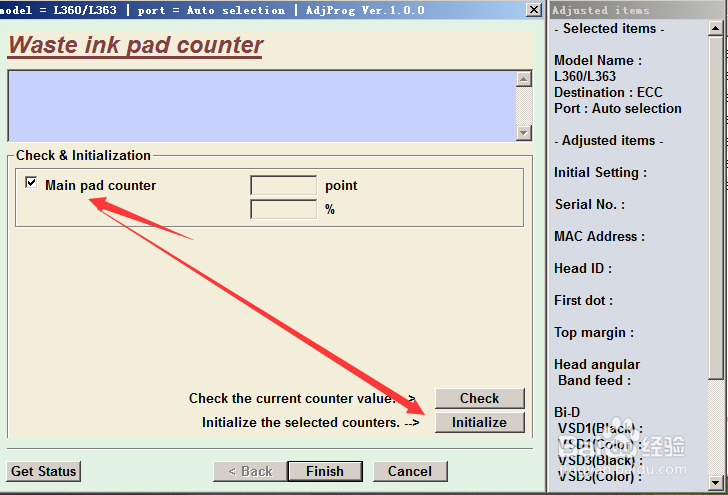
Task: Click the 'Top margin :' entry
Action: 594,332
